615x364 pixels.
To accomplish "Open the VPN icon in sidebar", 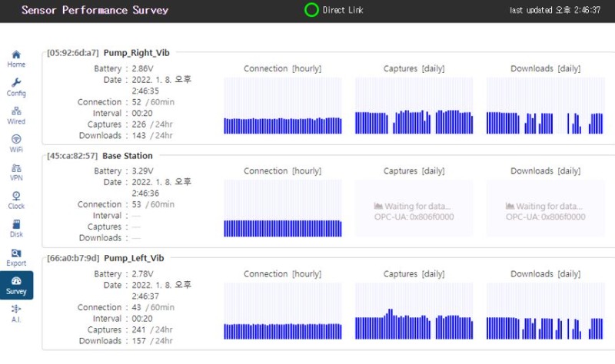I will [x=16, y=168].
